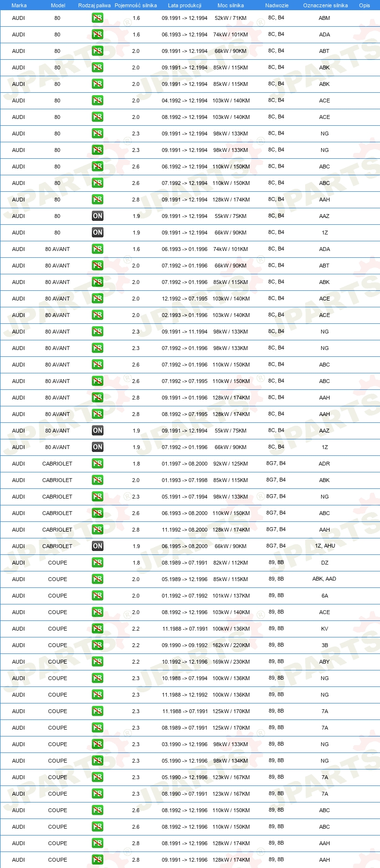
Task: Select power value 101kW / 137KM
Action: tap(231, 596)
